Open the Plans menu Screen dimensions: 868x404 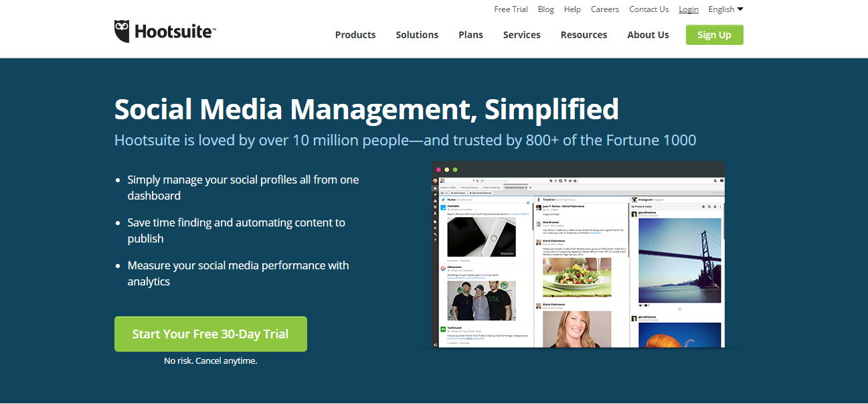pyautogui.click(x=470, y=35)
